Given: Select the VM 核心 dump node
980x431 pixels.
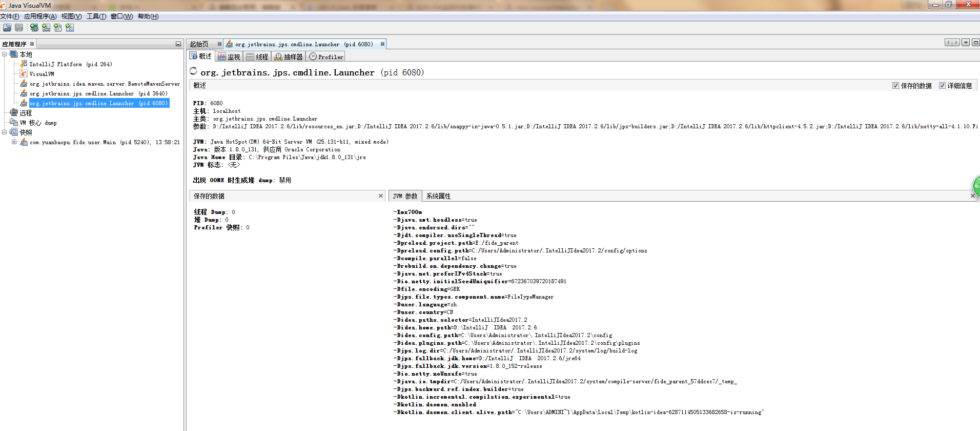Looking at the screenshot, I should (38, 123).
